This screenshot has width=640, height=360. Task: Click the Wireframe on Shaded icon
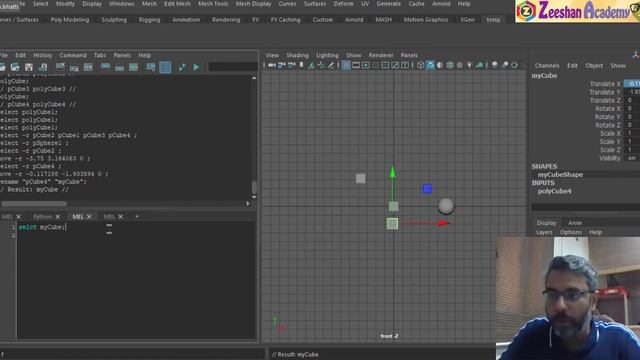[x=450, y=65]
